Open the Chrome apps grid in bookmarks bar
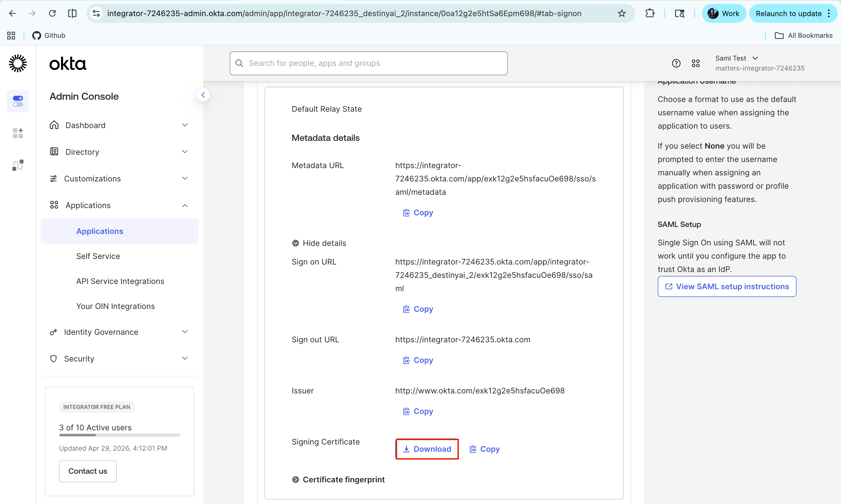 [x=11, y=35]
